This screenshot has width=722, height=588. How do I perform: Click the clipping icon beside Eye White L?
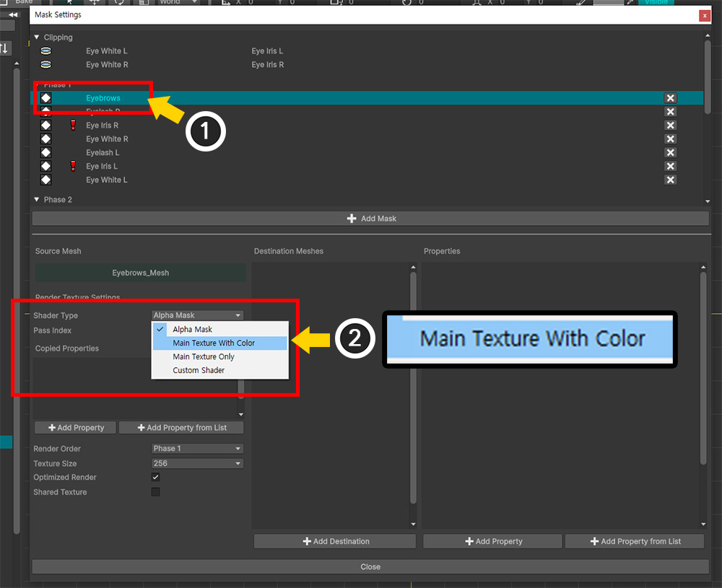coord(46,51)
